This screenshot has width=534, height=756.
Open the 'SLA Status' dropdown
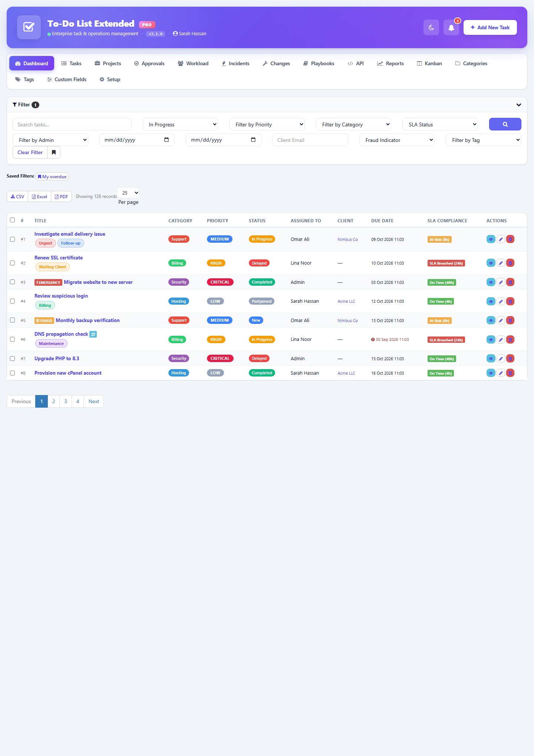point(440,125)
